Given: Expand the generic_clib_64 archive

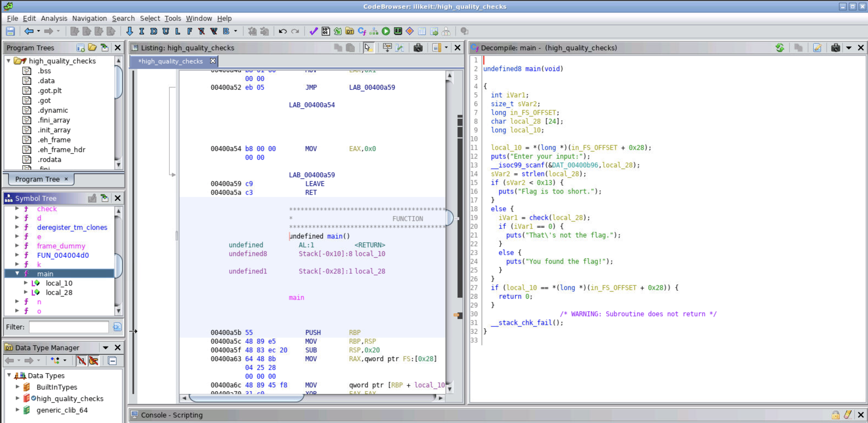Looking at the screenshot, I should click(18, 410).
